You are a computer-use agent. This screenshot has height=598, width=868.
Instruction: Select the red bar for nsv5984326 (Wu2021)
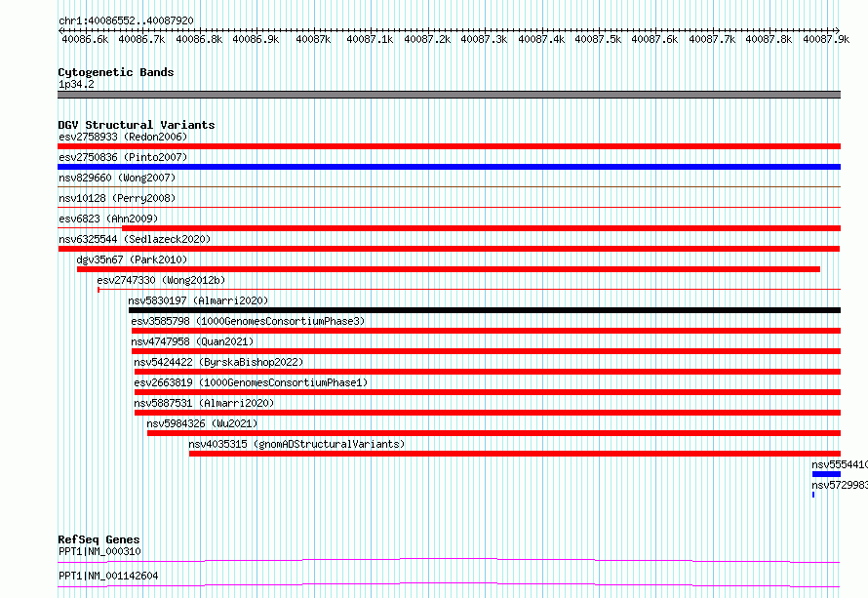coord(493,433)
